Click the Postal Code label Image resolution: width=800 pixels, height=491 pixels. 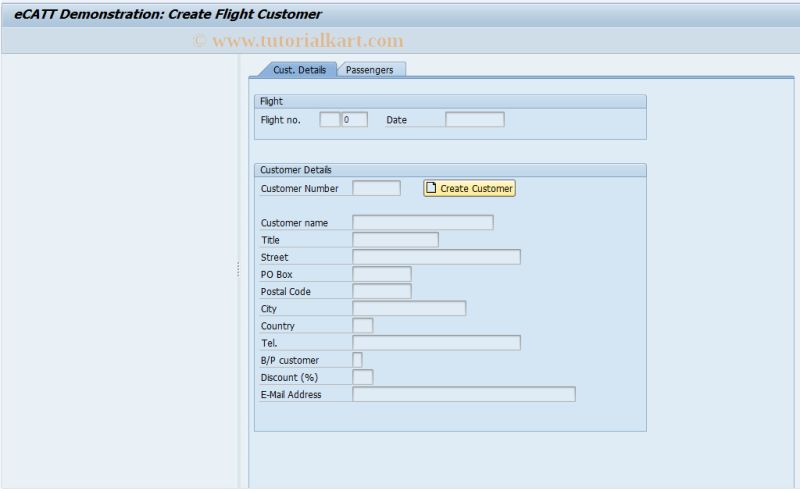[x=286, y=291]
